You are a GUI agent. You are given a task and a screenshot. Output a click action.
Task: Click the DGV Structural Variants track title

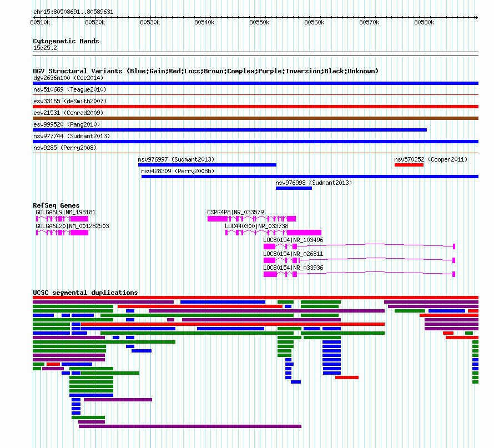coord(205,71)
